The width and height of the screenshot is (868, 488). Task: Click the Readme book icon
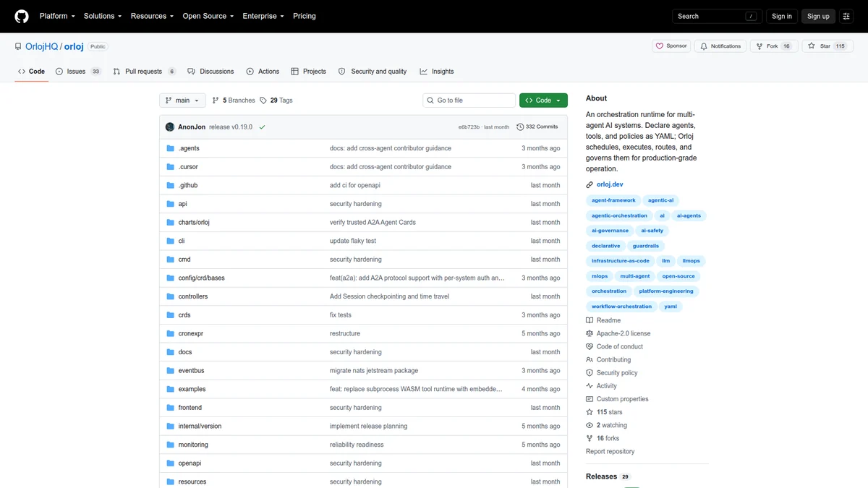click(x=590, y=320)
